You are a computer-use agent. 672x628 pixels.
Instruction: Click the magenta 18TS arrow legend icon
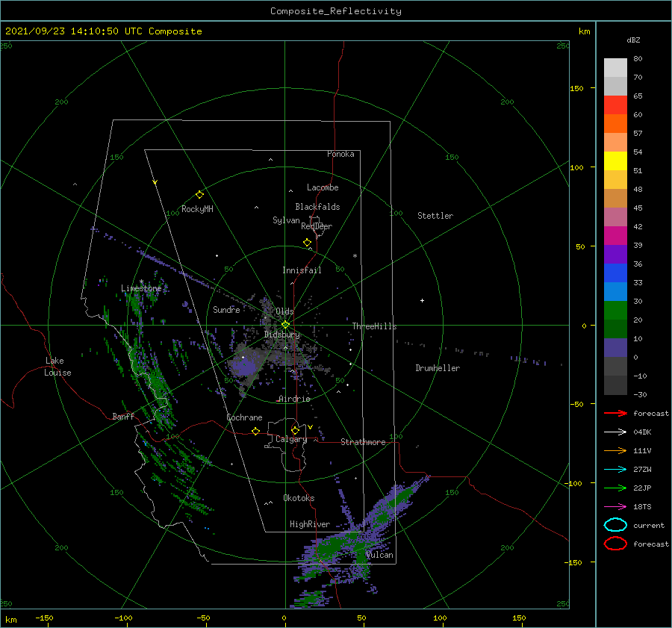[x=615, y=507]
